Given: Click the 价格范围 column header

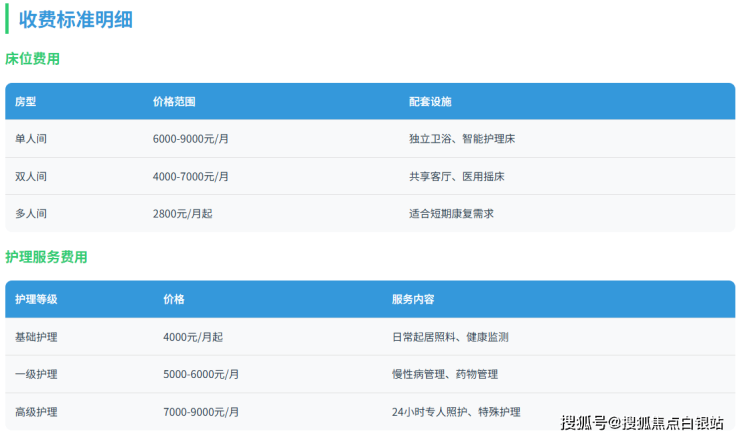Looking at the screenshot, I should 174,102.
